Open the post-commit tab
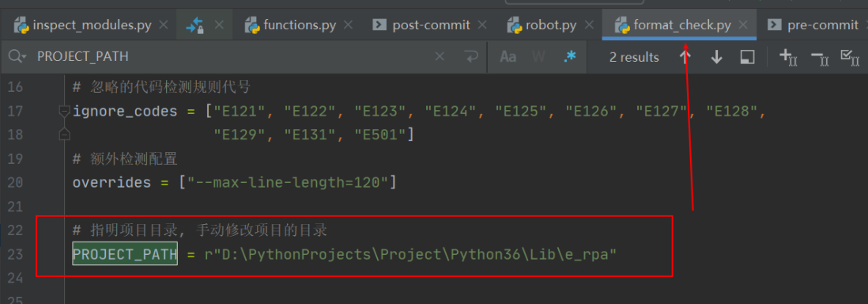868x304 pixels. point(422,25)
